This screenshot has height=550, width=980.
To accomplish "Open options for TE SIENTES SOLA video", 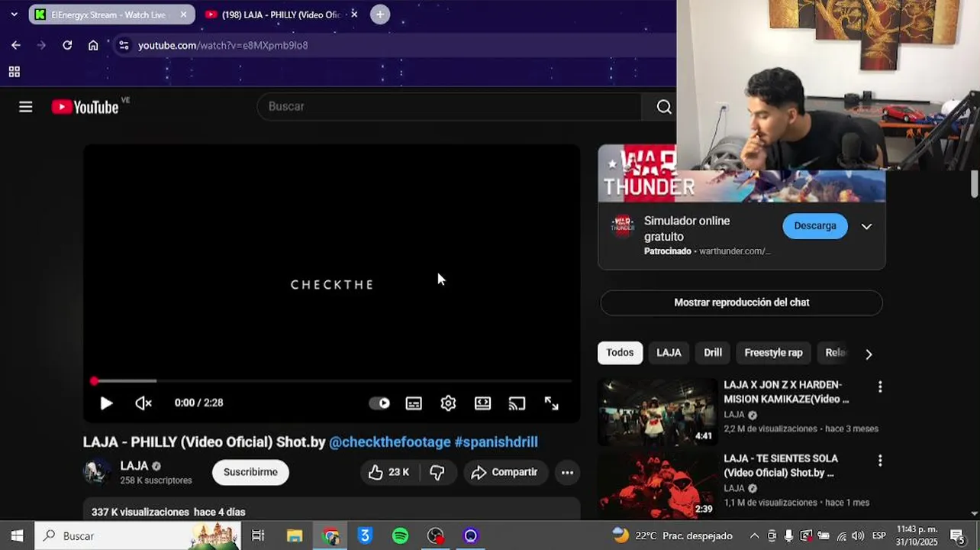I will click(x=880, y=461).
